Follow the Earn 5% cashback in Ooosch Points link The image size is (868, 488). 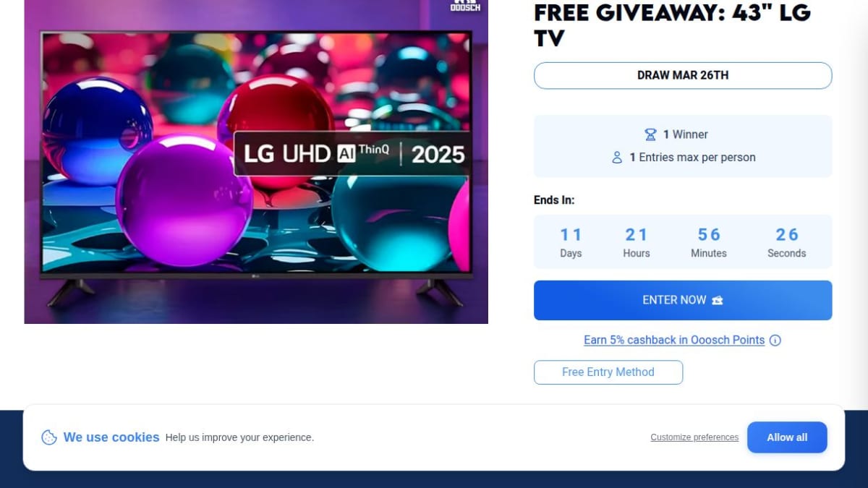[x=674, y=340]
